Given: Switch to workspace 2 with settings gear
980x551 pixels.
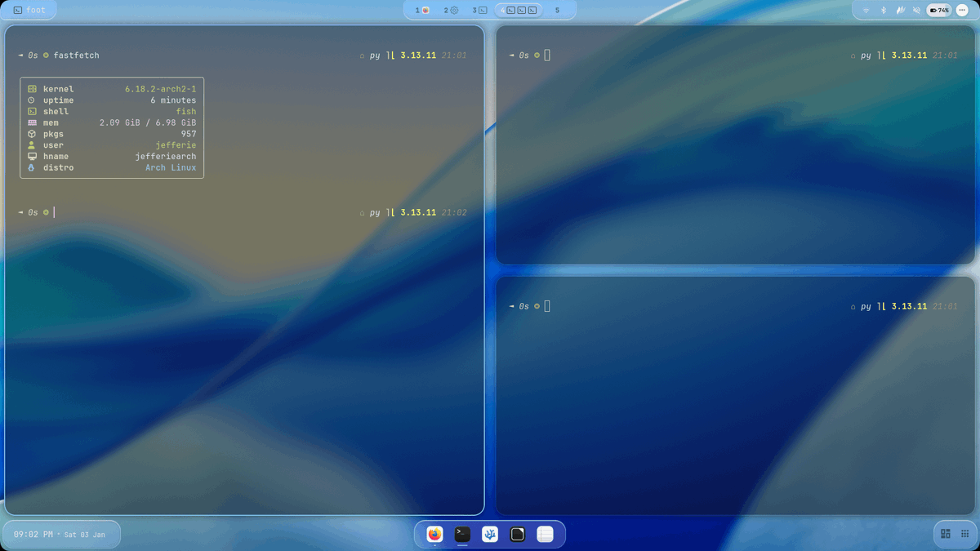Looking at the screenshot, I should click(451, 11).
